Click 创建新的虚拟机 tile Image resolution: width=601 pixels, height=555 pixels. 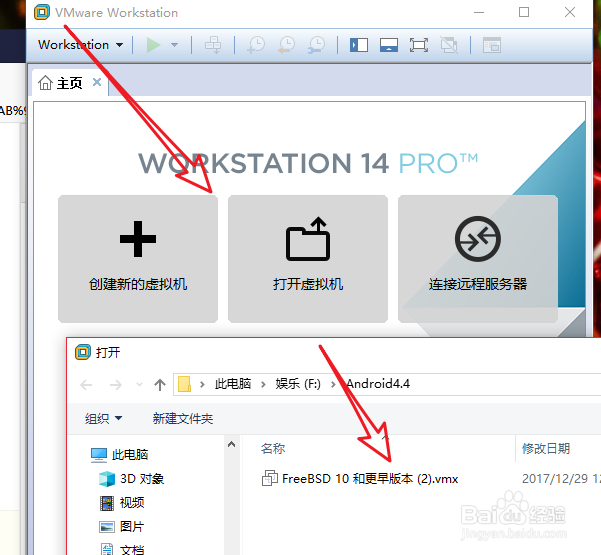point(138,259)
